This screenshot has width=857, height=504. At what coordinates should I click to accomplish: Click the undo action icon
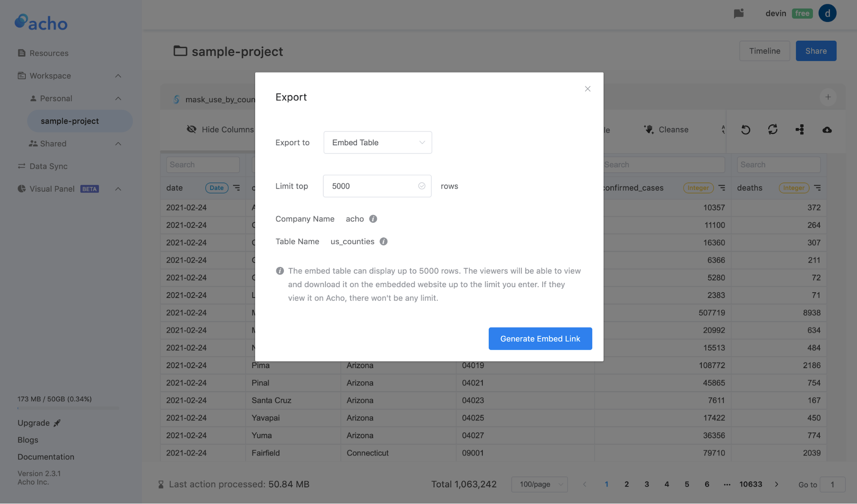746,129
